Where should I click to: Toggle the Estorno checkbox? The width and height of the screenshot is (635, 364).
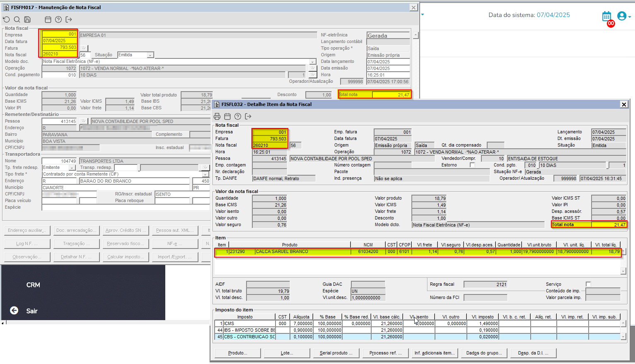pyautogui.click(x=472, y=165)
